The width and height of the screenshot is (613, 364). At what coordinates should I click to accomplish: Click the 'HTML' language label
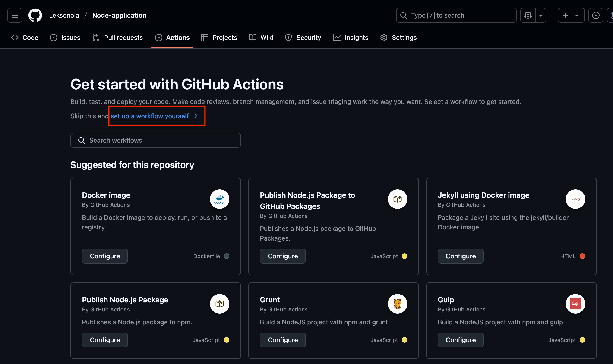tap(568, 256)
